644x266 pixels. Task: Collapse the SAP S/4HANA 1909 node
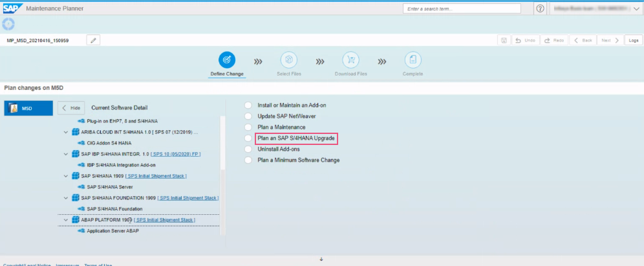66,176
